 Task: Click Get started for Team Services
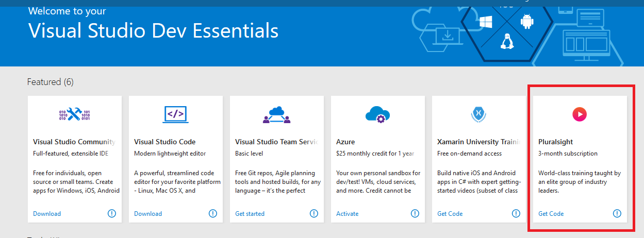[x=250, y=214]
